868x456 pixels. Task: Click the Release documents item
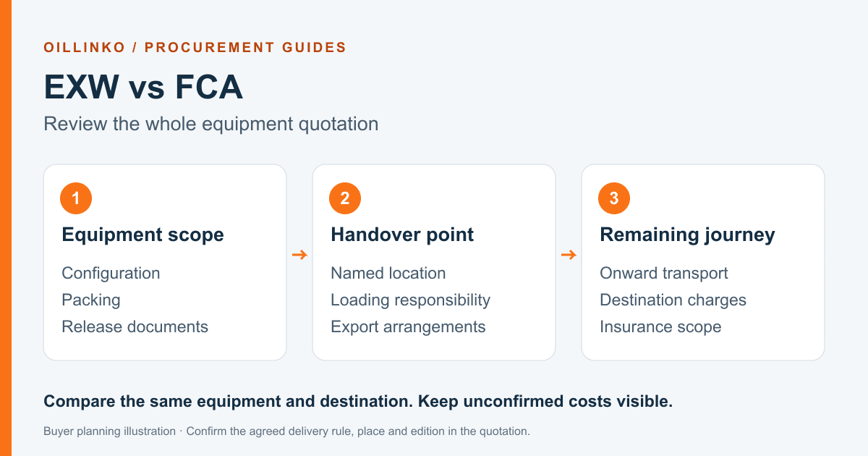click(x=135, y=326)
